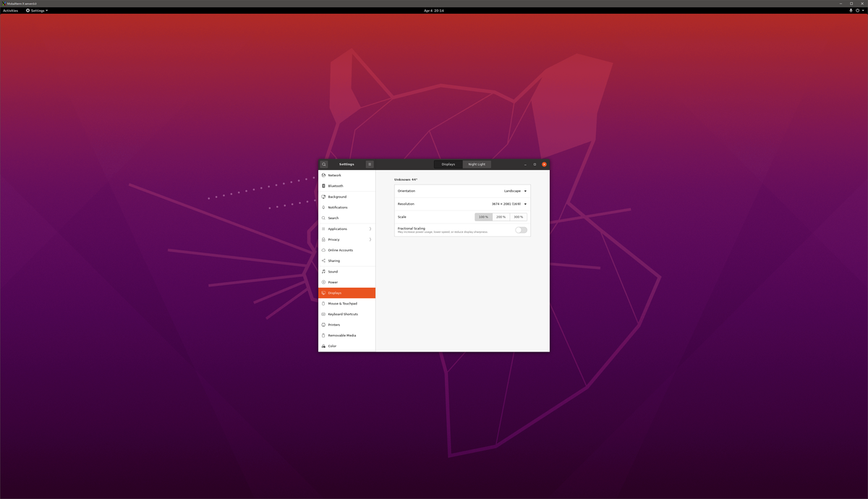
Task: Enable Fractional Scaling
Action: pyautogui.click(x=521, y=229)
